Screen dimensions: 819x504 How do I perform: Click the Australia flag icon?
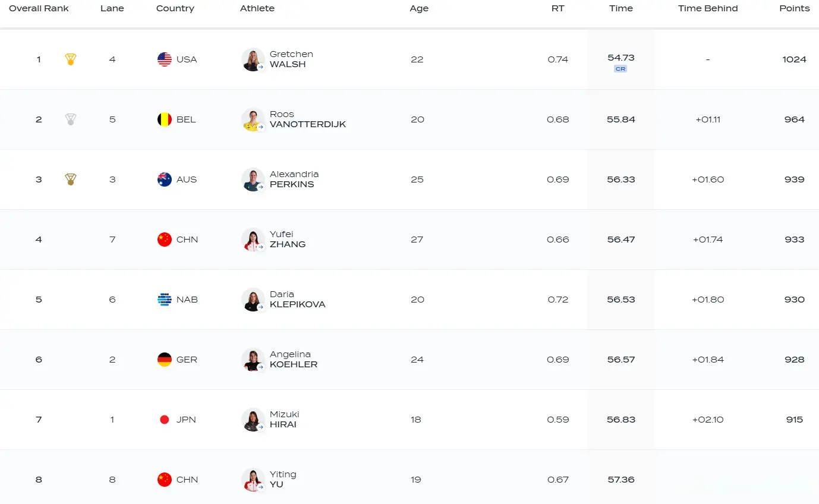(165, 179)
